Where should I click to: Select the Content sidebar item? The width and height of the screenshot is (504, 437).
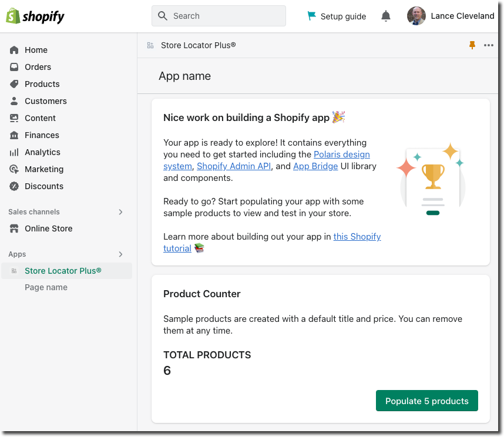[40, 118]
